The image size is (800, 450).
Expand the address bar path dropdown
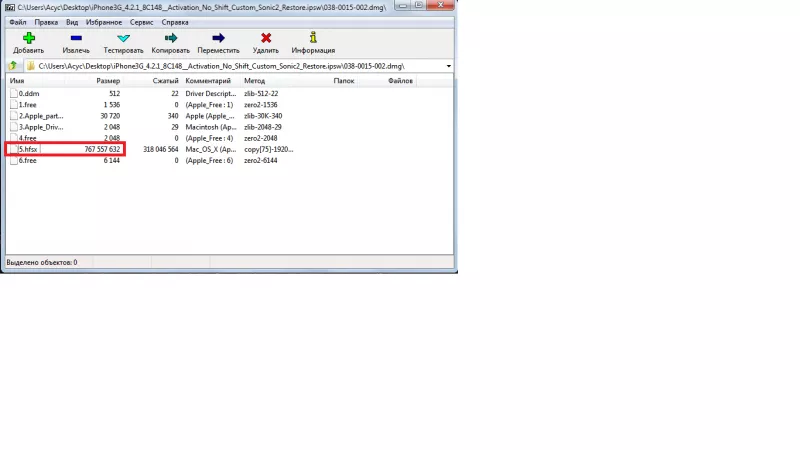448,66
